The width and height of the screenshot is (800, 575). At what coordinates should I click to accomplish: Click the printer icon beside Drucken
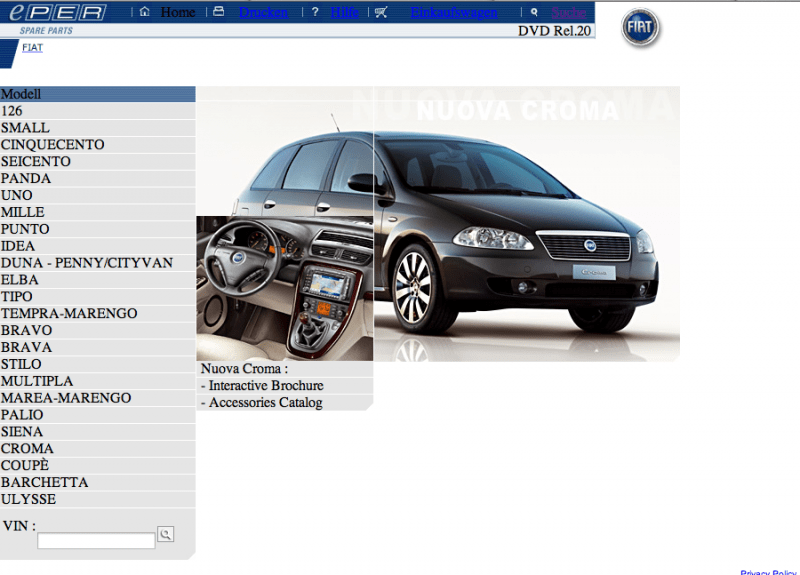(x=219, y=12)
